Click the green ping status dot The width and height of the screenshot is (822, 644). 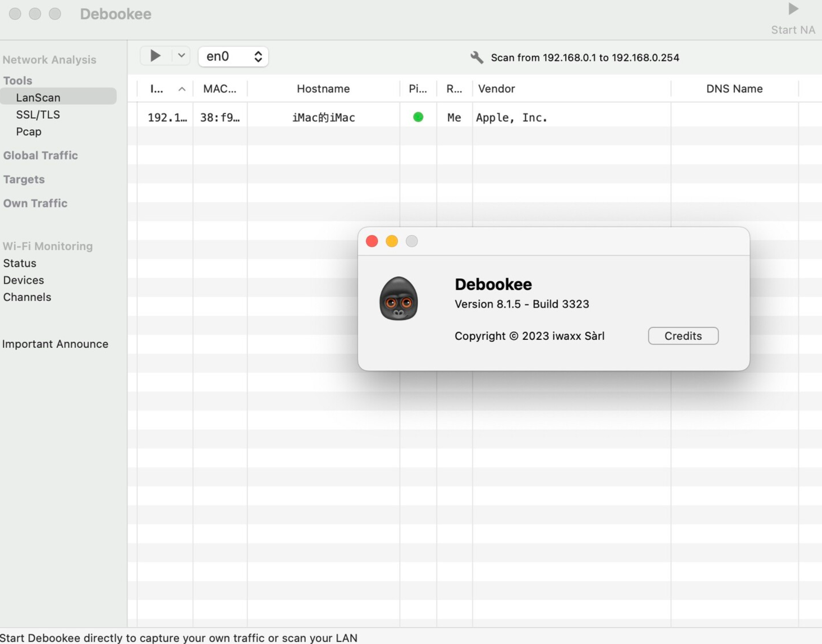coord(418,117)
